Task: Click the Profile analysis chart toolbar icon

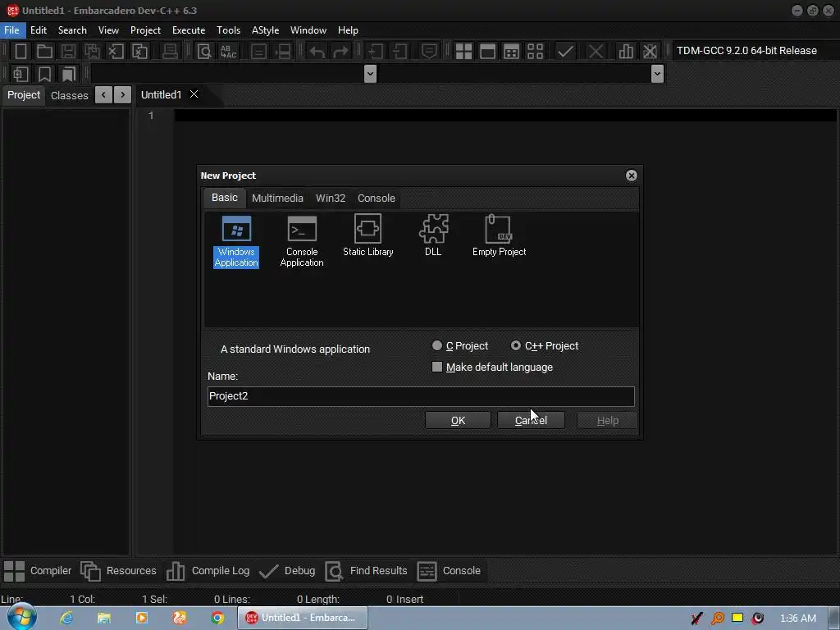Action: [x=626, y=52]
